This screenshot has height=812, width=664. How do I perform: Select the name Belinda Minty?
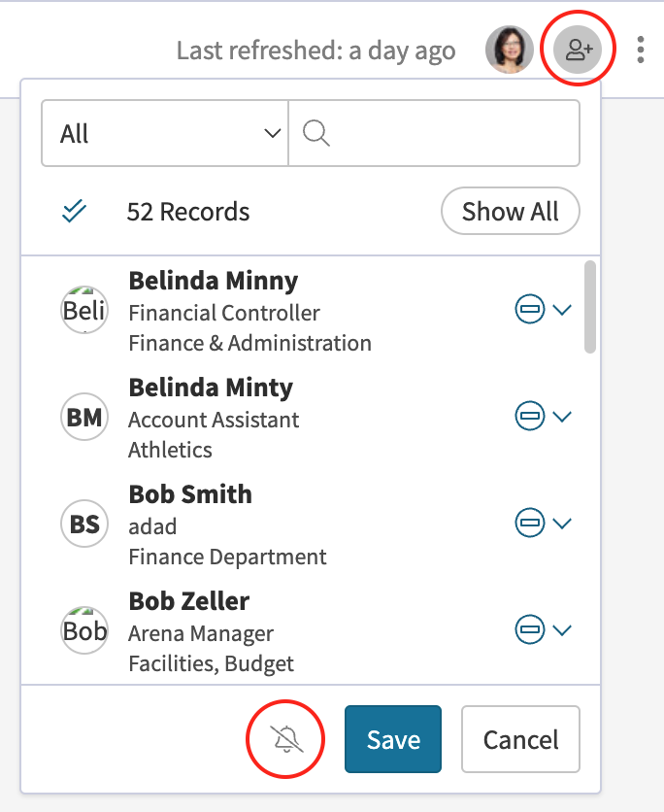[x=211, y=388]
